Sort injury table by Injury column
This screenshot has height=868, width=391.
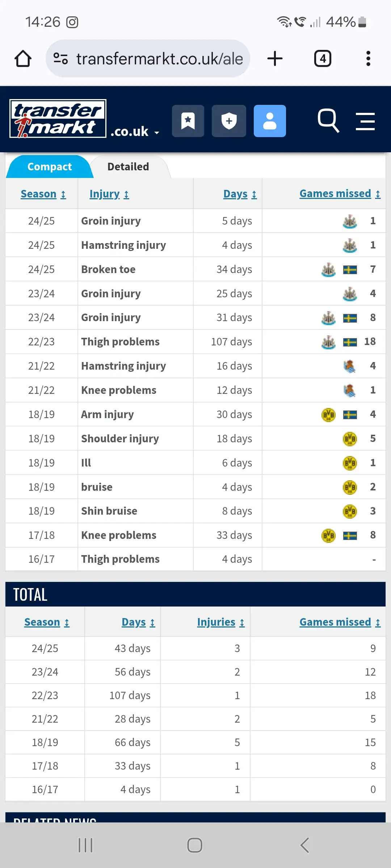click(x=109, y=194)
